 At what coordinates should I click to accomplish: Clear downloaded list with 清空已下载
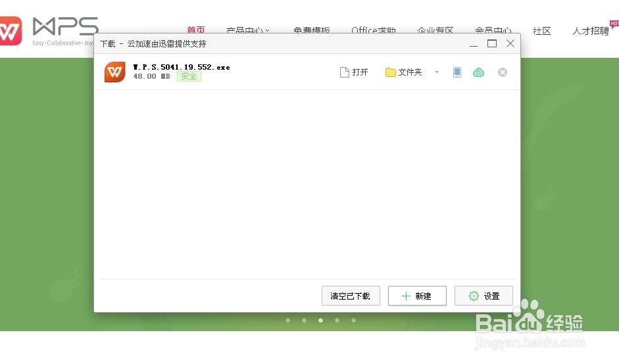pos(351,296)
